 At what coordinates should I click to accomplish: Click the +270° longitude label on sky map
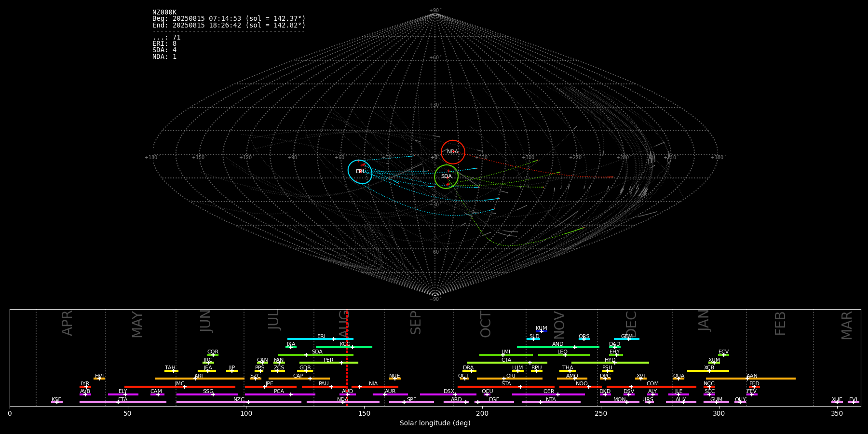coord(575,157)
